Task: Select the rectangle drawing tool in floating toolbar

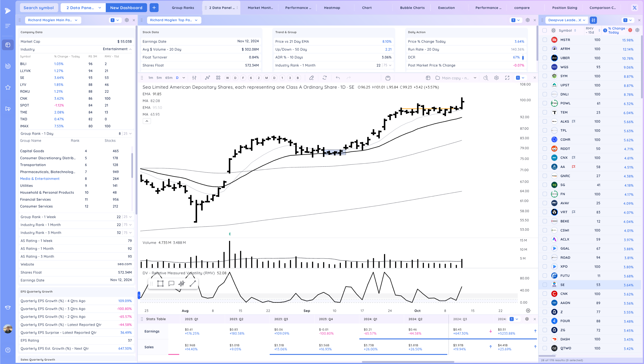Action: (x=160, y=283)
